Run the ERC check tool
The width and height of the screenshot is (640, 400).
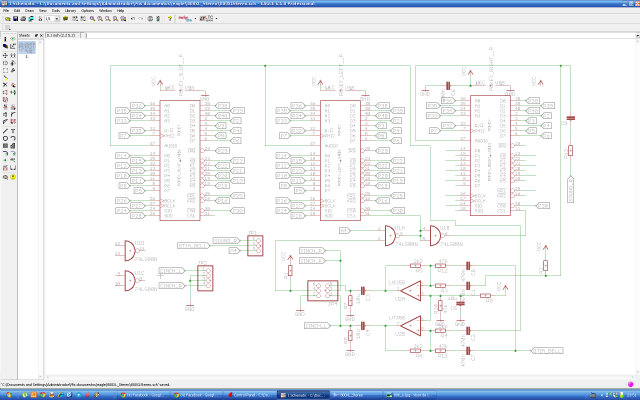click(5, 177)
